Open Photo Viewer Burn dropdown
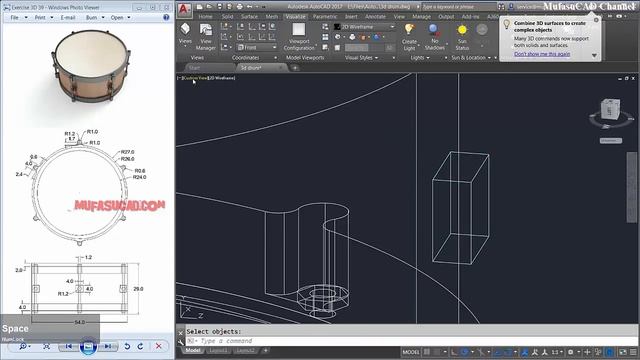Viewport: 640px width, 360px height. click(95, 18)
